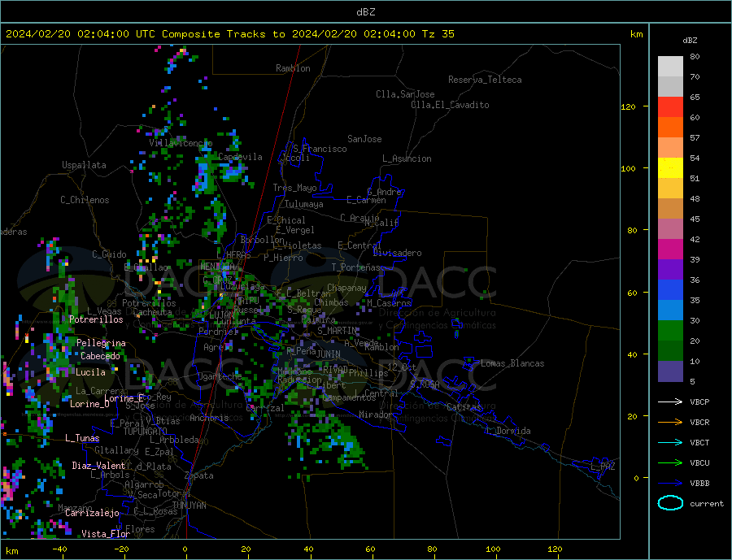Click the white 'Carrizalejo' station label
Screen dimensions: 732x560
(92, 514)
